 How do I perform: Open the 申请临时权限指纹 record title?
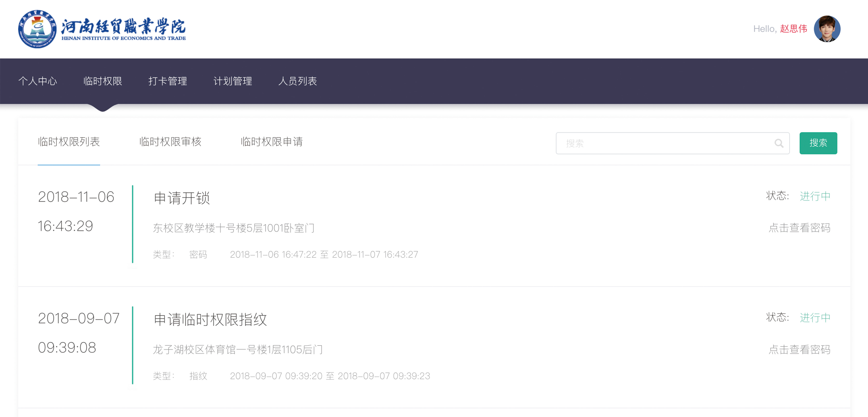click(210, 319)
